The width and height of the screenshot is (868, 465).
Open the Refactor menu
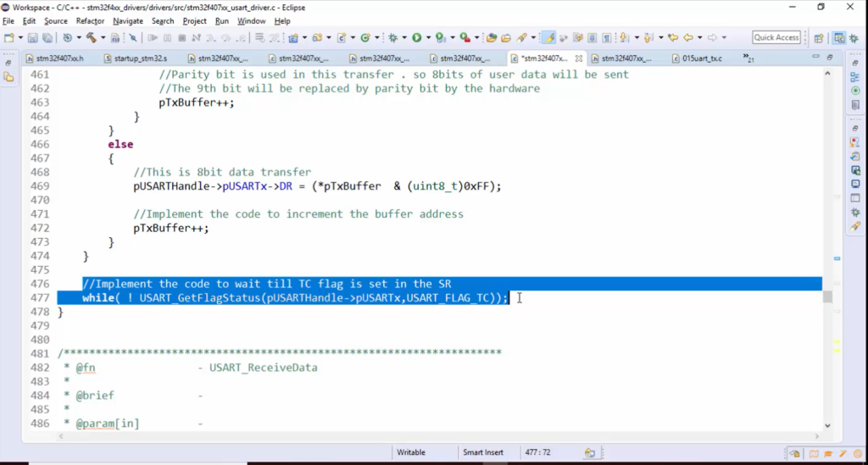(90, 20)
